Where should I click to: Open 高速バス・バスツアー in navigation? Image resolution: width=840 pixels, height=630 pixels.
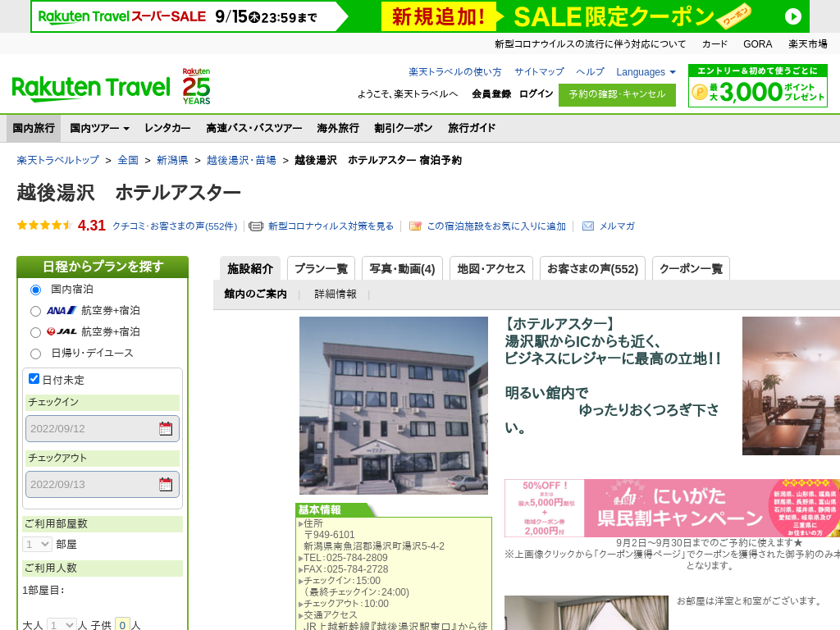254,128
